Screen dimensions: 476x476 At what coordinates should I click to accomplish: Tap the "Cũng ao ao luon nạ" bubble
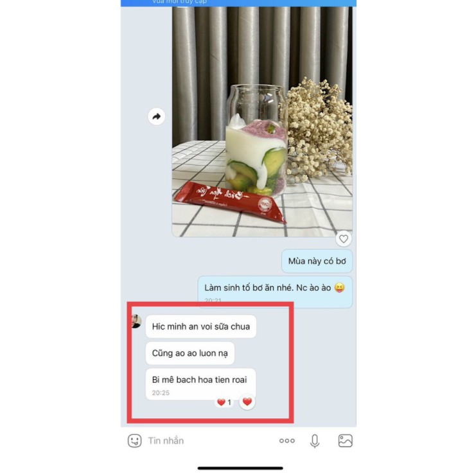(190, 353)
